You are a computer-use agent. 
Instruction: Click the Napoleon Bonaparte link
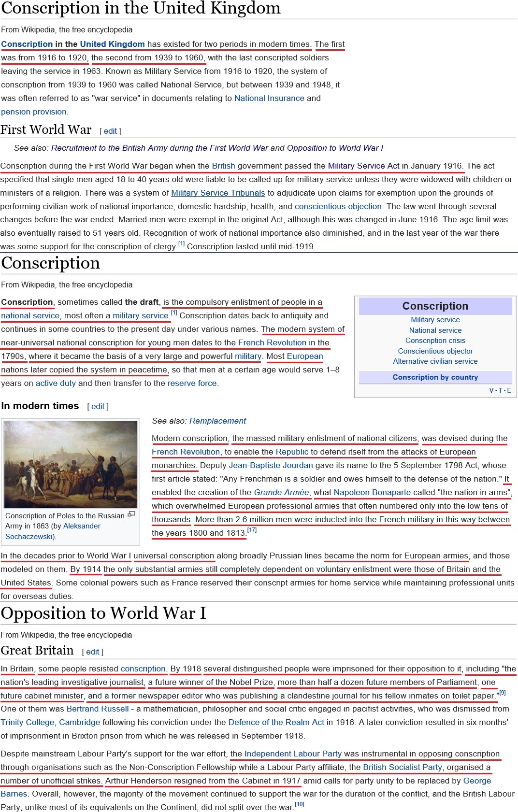click(372, 492)
